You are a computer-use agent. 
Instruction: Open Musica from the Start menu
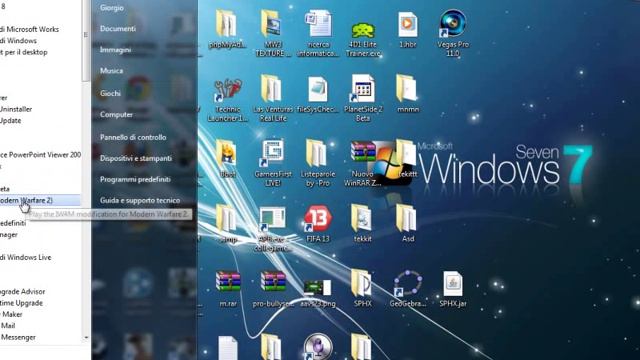click(111, 71)
